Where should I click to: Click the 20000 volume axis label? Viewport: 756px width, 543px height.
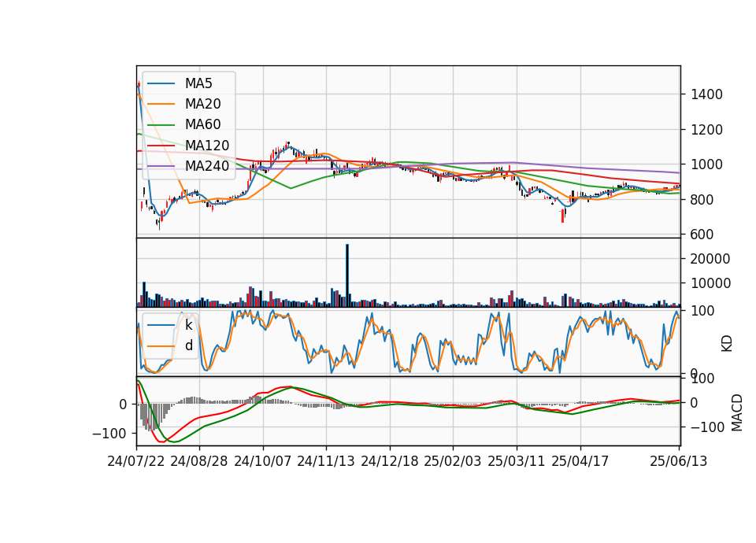710,259
